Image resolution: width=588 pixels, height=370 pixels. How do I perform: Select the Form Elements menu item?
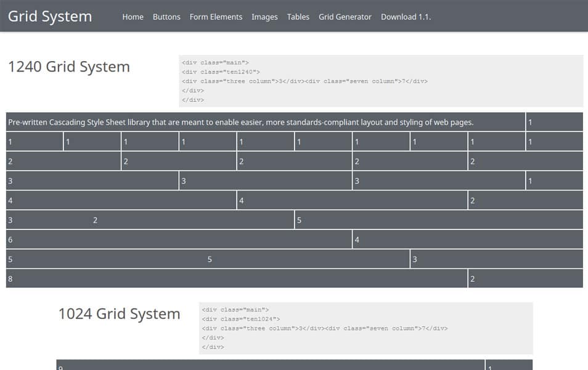[216, 17]
